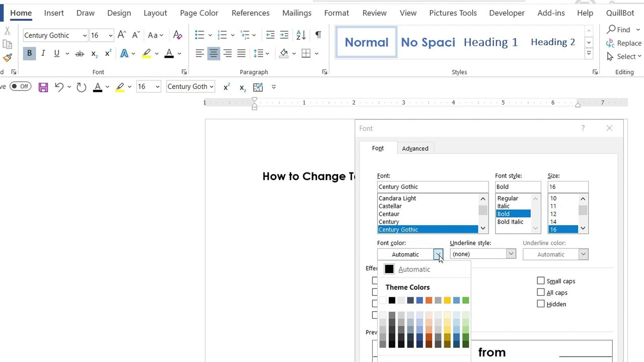
Task: Show paragraph marks with the pilcrow icon
Action: (318, 35)
